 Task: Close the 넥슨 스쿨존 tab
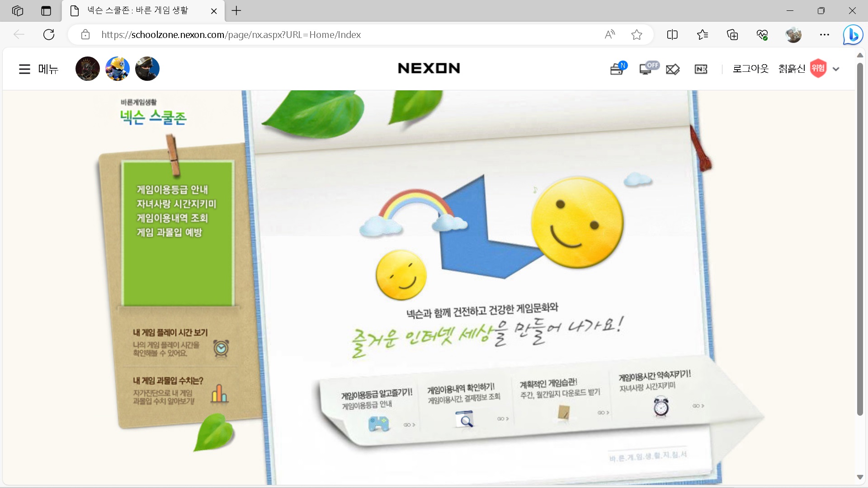pos(214,11)
